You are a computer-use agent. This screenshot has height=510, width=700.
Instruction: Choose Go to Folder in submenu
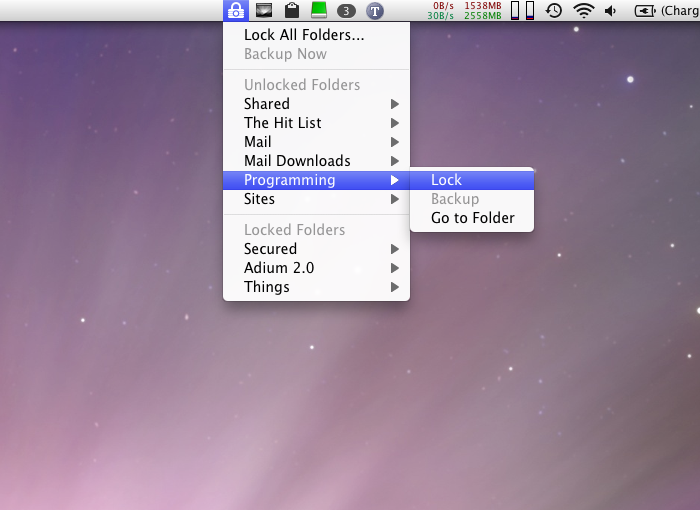tap(472, 218)
